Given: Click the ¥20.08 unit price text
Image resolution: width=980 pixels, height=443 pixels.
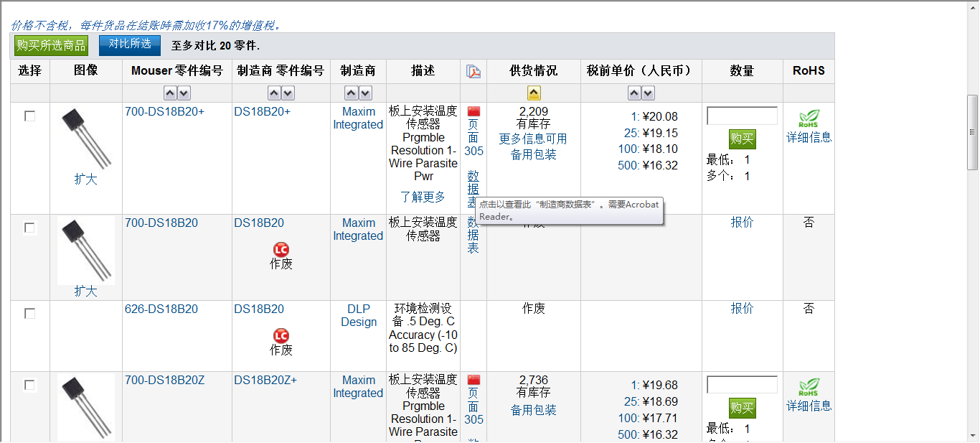Looking at the screenshot, I should (660, 117).
